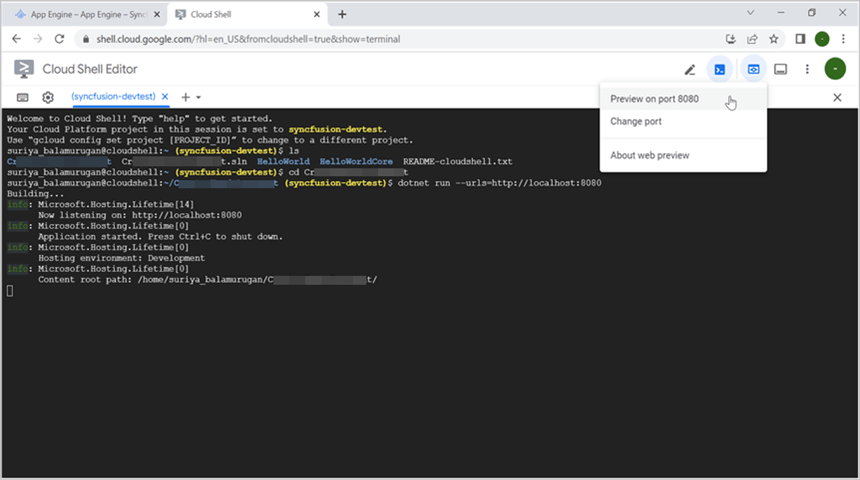This screenshot has height=480, width=860.
Task: Open Cloud Shell more options menu
Action: coord(807,69)
